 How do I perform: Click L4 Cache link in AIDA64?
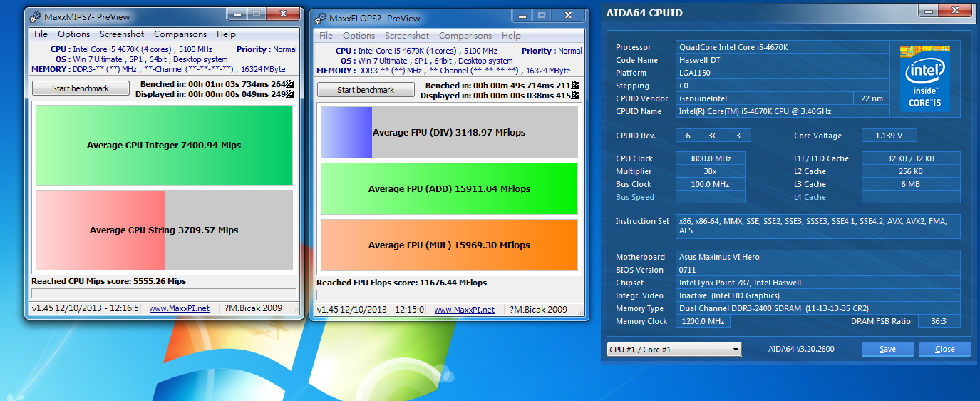pyautogui.click(x=810, y=197)
